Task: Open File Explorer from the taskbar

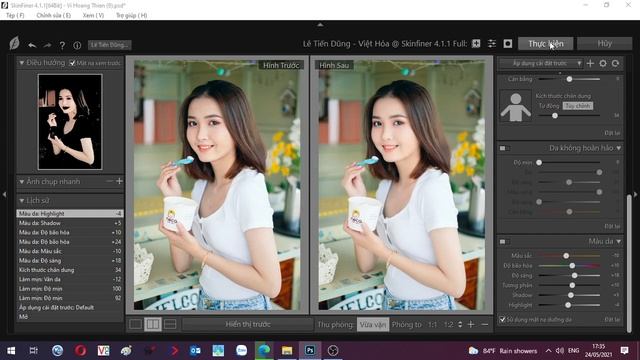Action: (287, 351)
